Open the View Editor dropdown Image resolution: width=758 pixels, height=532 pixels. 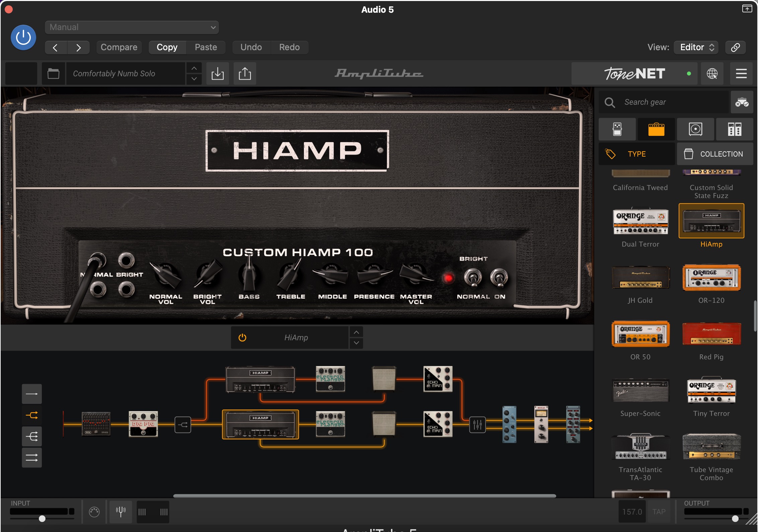pos(697,47)
